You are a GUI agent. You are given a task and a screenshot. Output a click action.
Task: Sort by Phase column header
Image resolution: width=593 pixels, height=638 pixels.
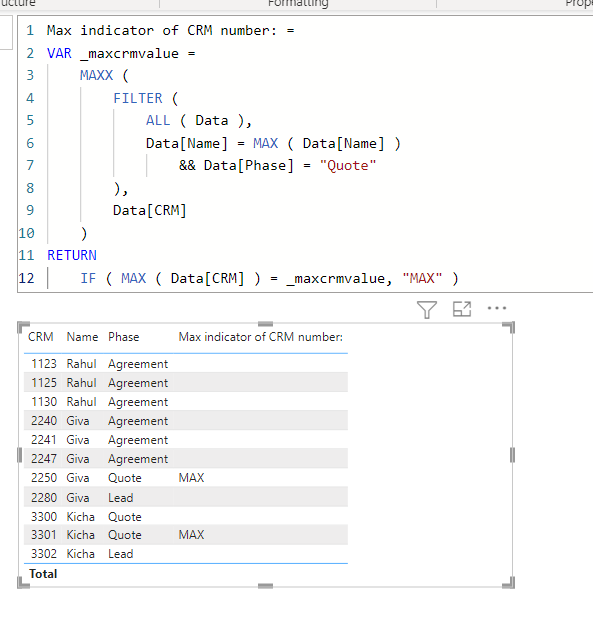click(123, 337)
